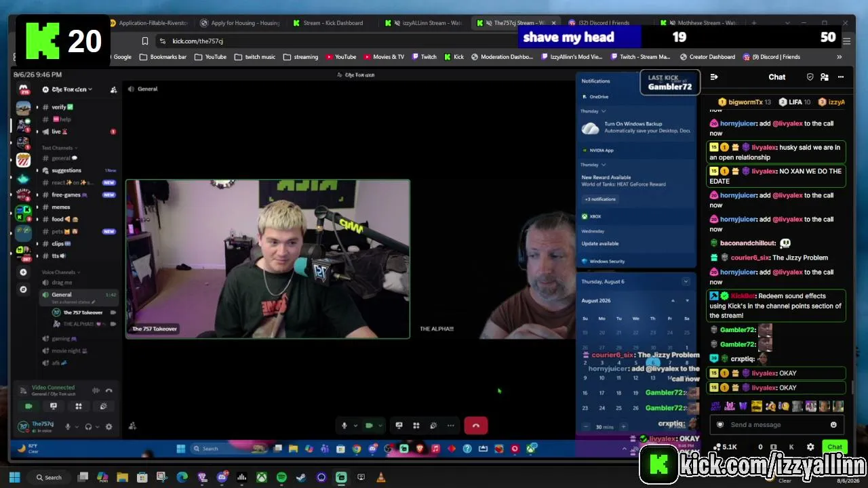
Task: Toggle camera in Discord voice panel
Action: click(x=28, y=407)
